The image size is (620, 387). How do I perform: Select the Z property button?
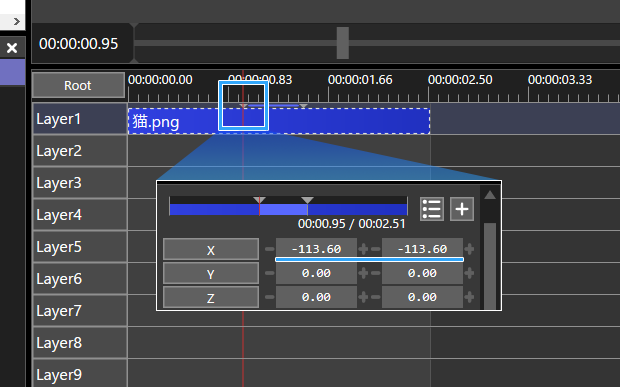tap(211, 297)
